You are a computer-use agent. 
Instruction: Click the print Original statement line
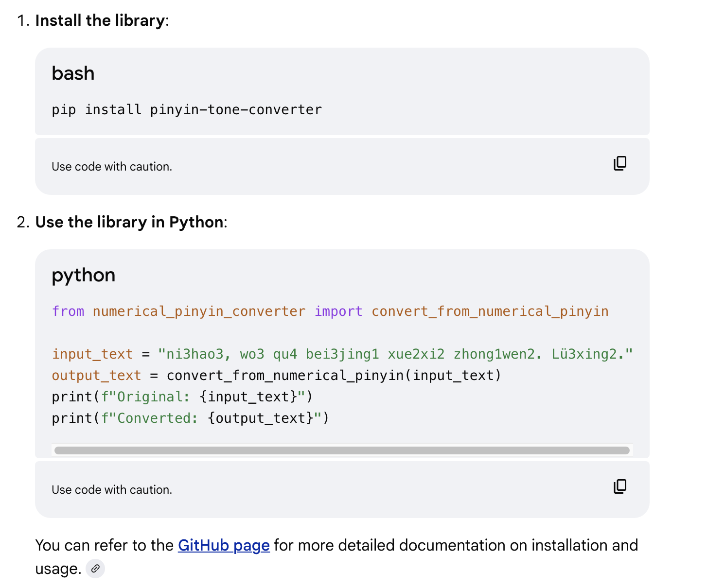(182, 397)
